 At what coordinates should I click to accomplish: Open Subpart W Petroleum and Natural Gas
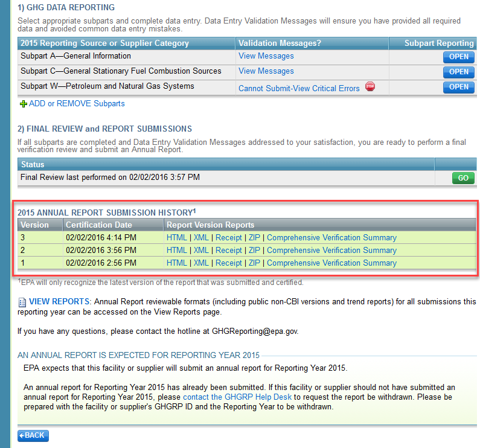[458, 87]
